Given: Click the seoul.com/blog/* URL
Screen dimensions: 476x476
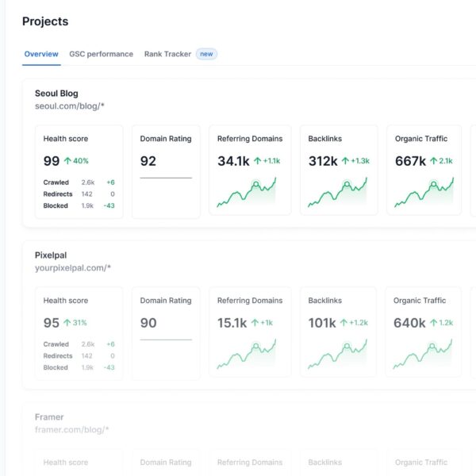Looking at the screenshot, I should 70,106.
